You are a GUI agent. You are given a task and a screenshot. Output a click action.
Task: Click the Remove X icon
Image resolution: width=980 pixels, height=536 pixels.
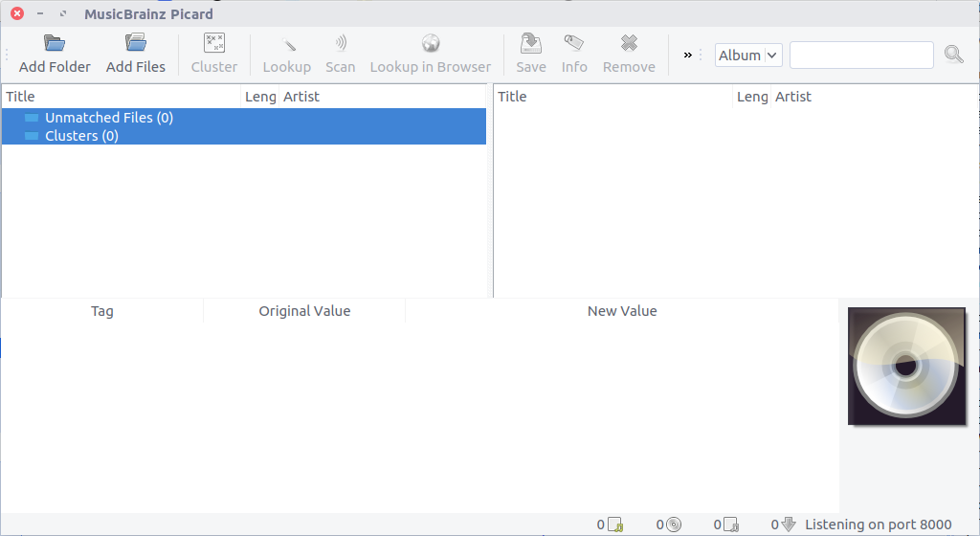[629, 44]
